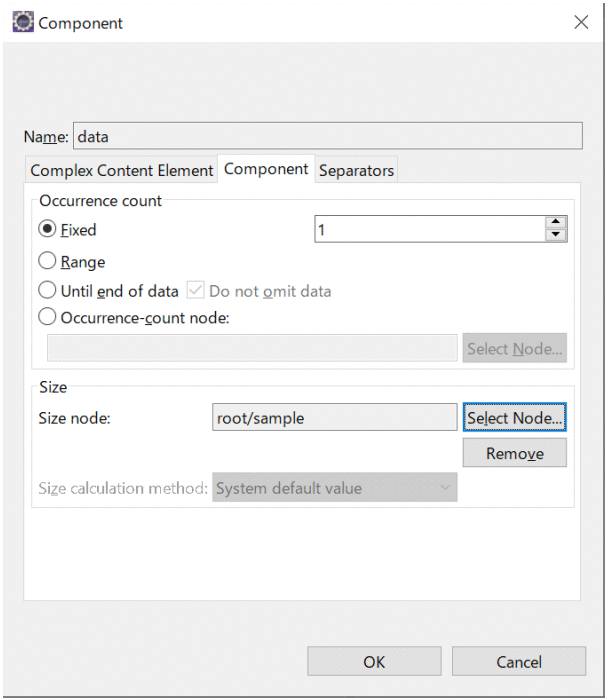The height and width of the screenshot is (700, 607).
Task: Click the Name text field
Action: point(327,136)
